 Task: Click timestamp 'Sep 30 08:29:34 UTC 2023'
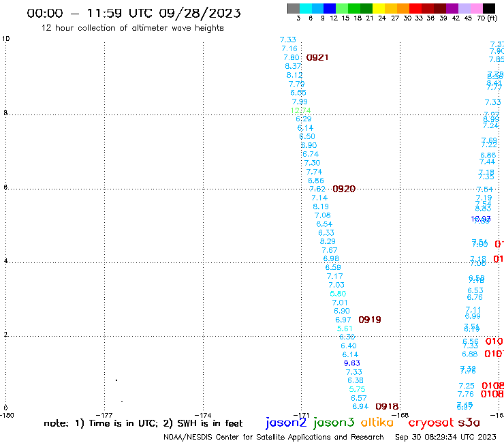point(445,437)
